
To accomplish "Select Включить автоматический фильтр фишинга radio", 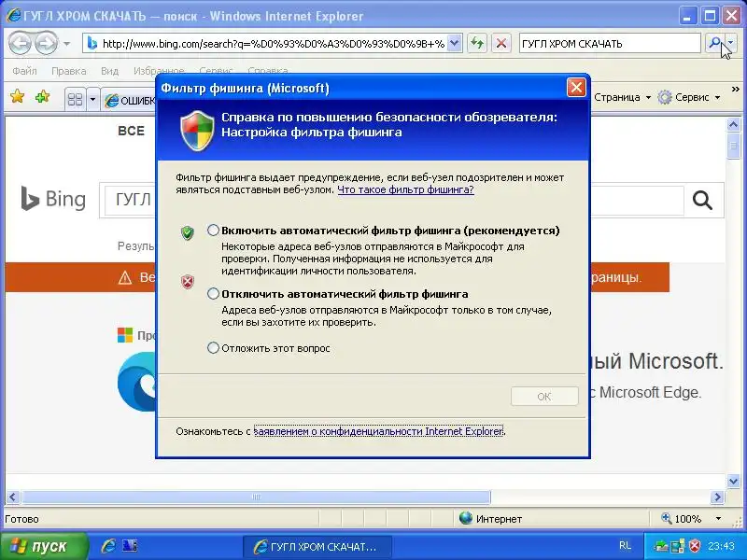I will click(213, 231).
